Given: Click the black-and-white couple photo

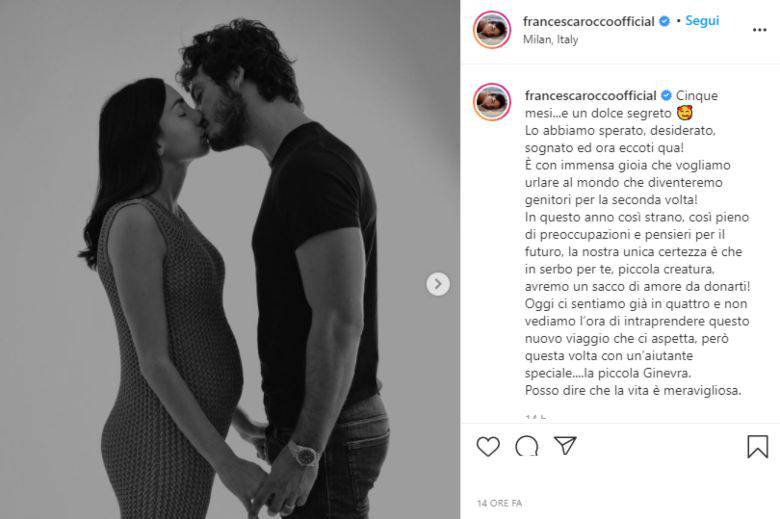Looking at the screenshot, I should [x=230, y=259].
